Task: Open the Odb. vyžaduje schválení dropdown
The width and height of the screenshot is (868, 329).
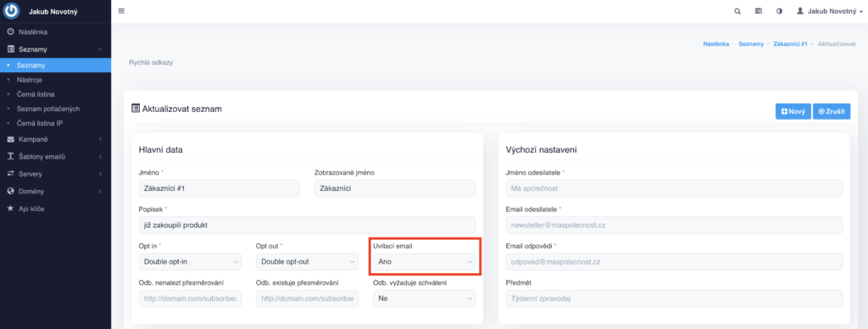Action: 425,298
